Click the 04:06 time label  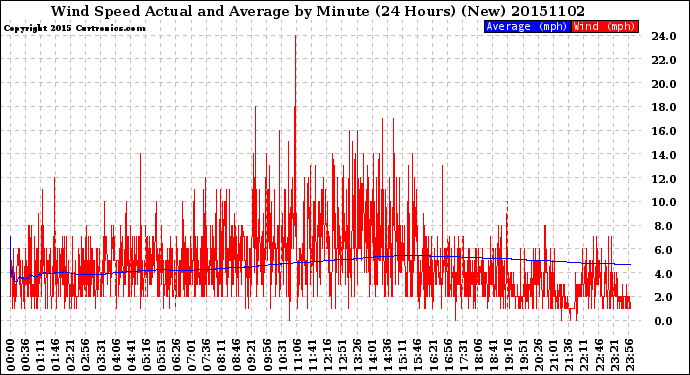pyautogui.click(x=116, y=355)
